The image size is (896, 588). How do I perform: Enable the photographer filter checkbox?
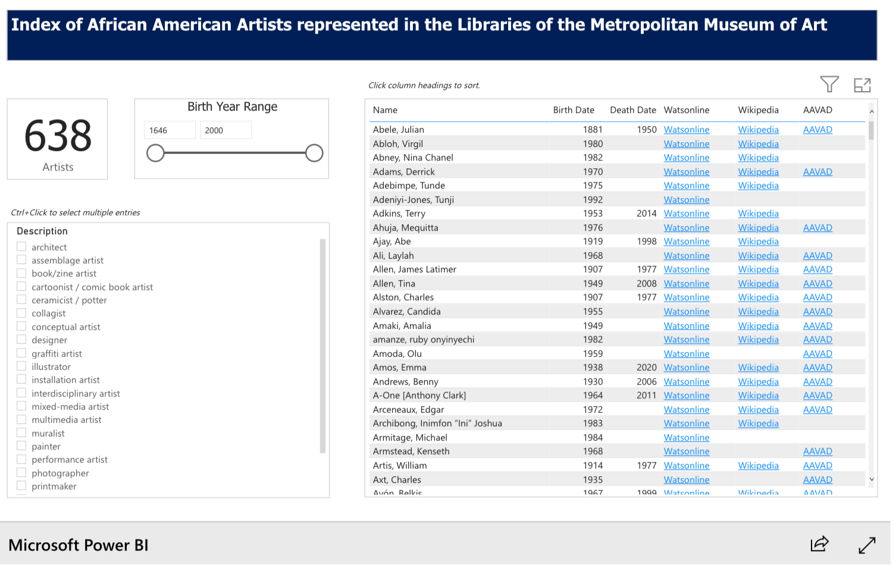click(x=21, y=473)
